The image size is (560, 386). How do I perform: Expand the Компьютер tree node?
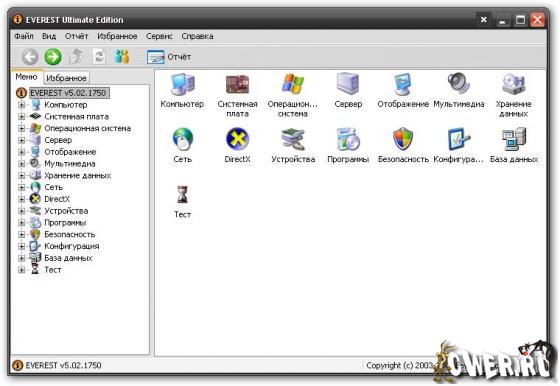(21, 105)
